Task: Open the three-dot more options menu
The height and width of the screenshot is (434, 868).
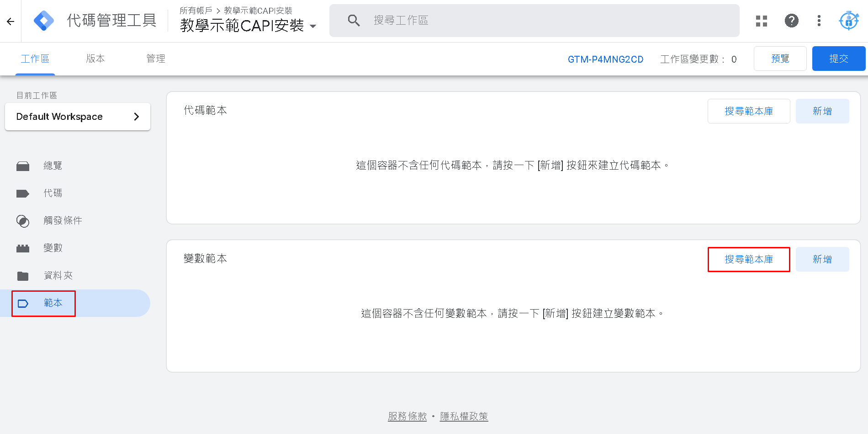Action: click(x=819, y=21)
